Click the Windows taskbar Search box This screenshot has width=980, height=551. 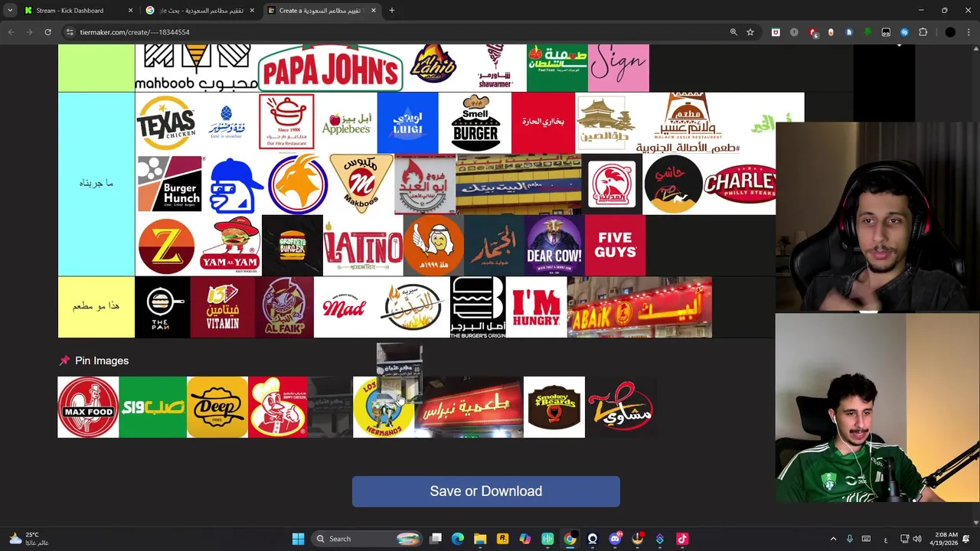tap(367, 539)
